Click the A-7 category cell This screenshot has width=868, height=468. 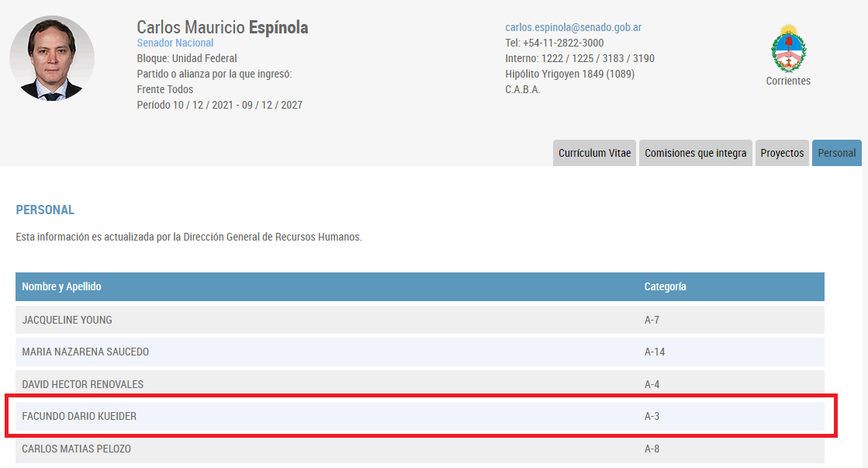coord(652,320)
